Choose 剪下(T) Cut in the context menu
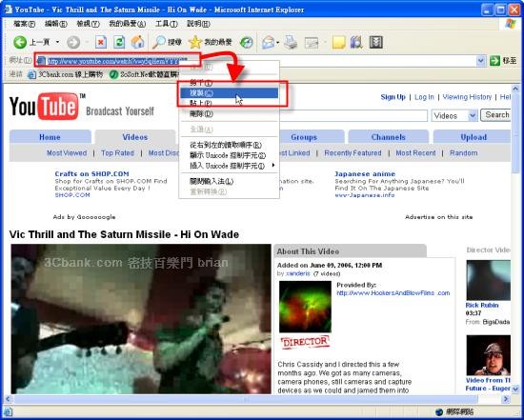 coord(229,83)
